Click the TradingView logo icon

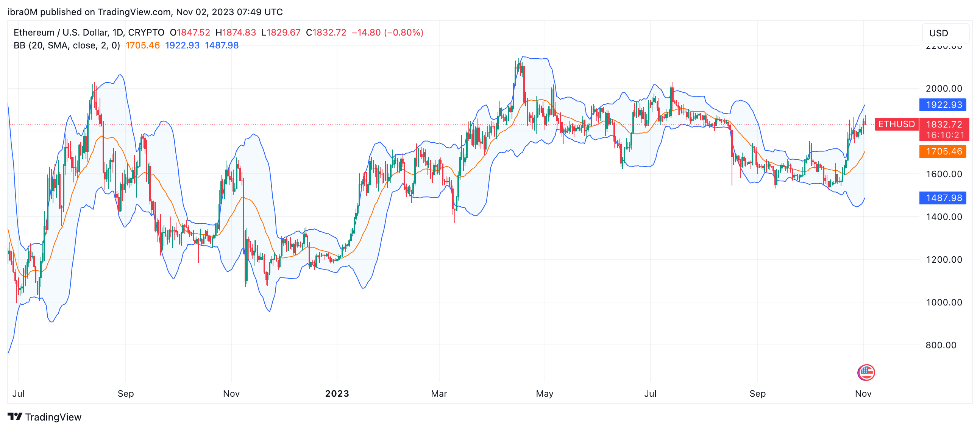pos(15,417)
